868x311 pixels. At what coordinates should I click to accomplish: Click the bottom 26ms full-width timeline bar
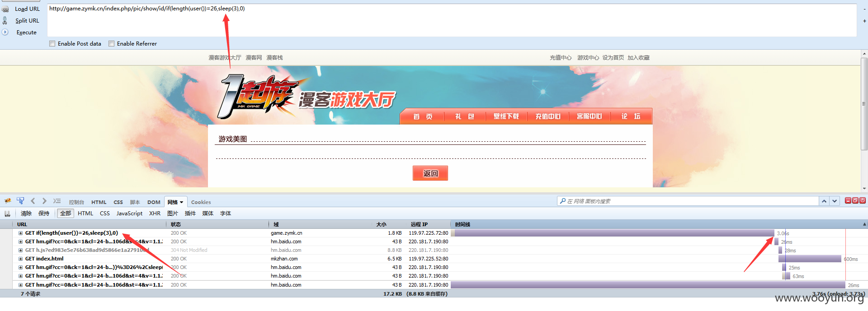(x=648, y=285)
